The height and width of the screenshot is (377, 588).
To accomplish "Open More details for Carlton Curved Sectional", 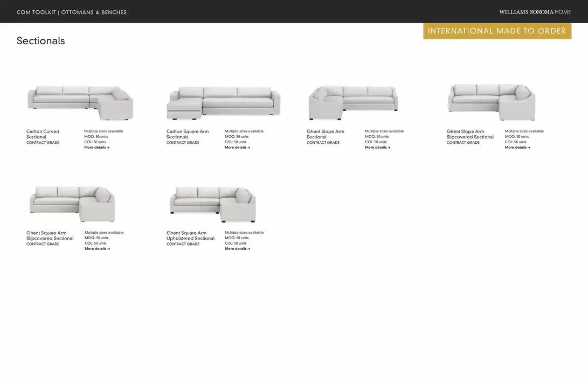I will (96, 148).
